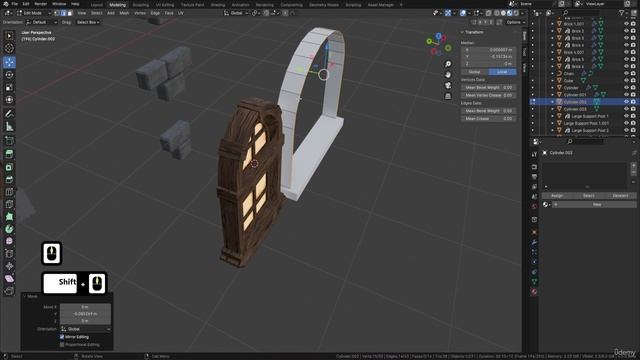Expand Large Support Post 1 tree item

coord(553,116)
